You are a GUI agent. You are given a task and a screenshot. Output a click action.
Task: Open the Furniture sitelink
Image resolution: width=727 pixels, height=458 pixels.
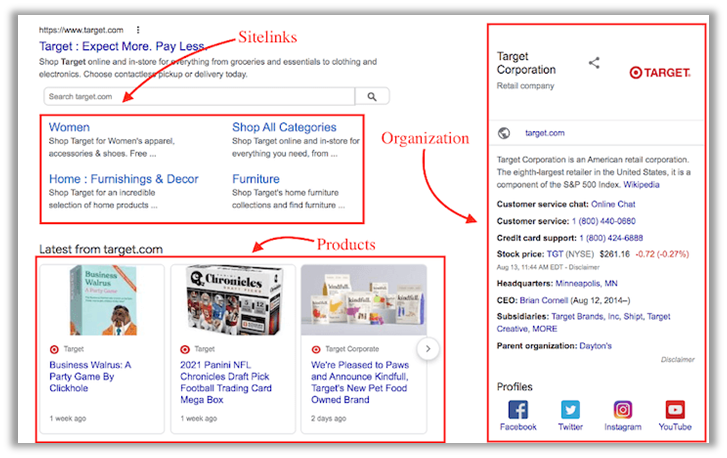tap(255, 179)
